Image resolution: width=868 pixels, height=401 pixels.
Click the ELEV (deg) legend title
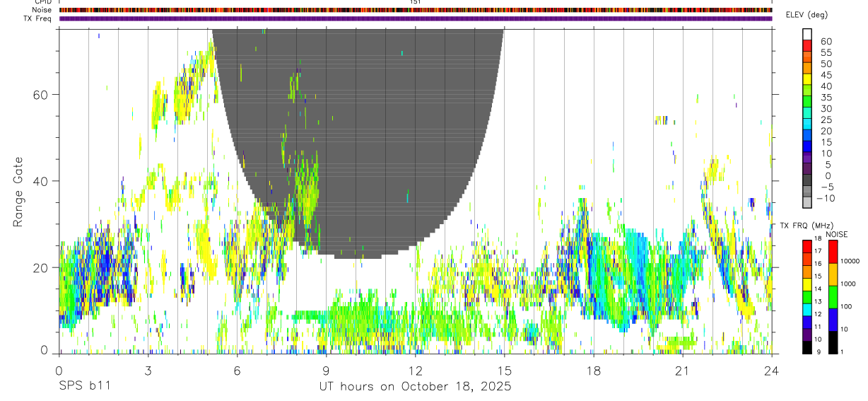[807, 15]
